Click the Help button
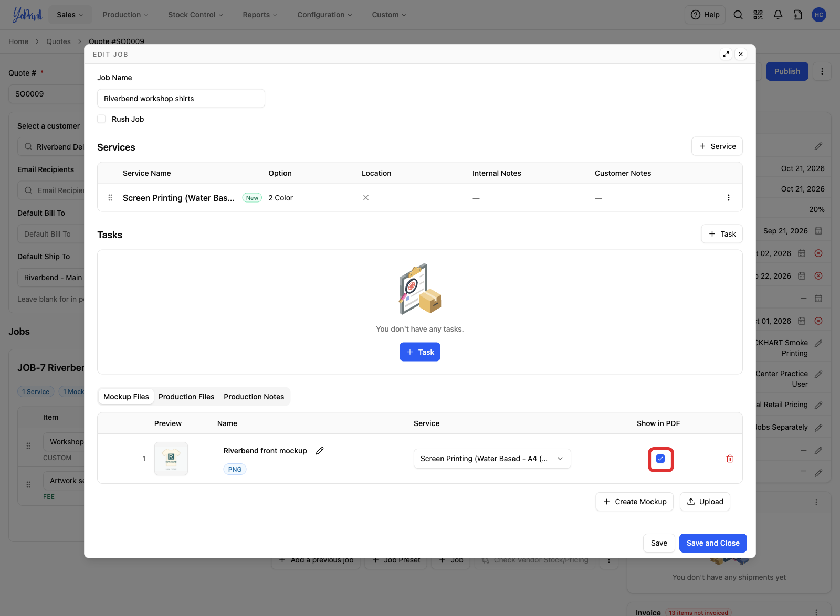The width and height of the screenshot is (840, 616). 705,15
